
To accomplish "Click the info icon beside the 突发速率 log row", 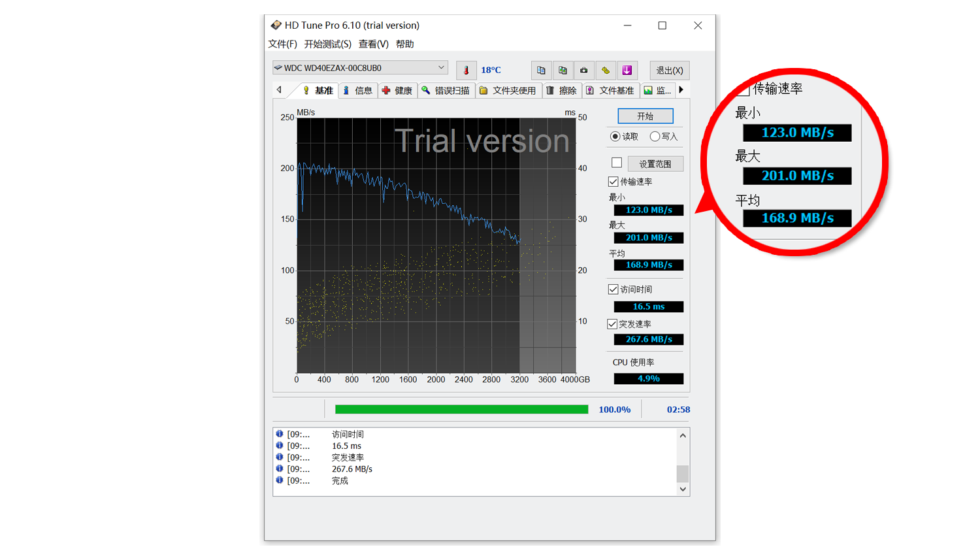I will 280,457.
